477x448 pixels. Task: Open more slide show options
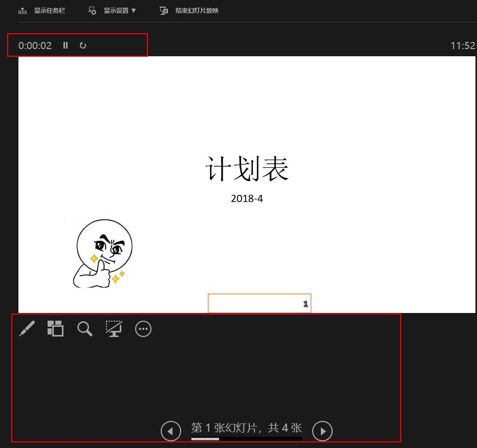point(143,329)
